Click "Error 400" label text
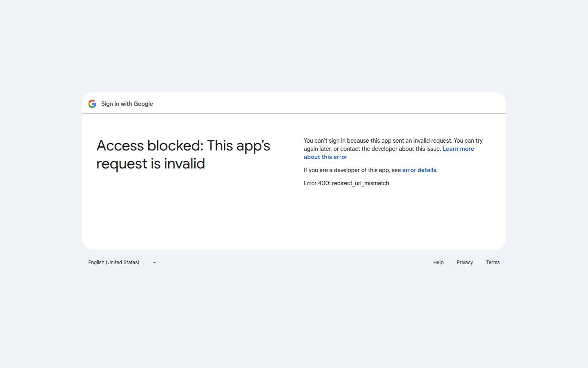The width and height of the screenshot is (588, 368). click(x=316, y=183)
